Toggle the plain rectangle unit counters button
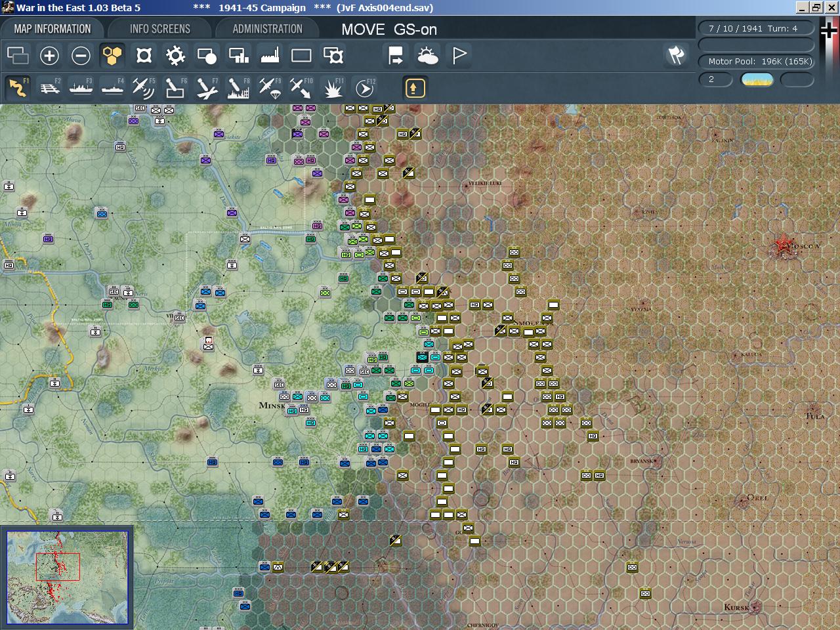This screenshot has width=840, height=630. coord(301,56)
